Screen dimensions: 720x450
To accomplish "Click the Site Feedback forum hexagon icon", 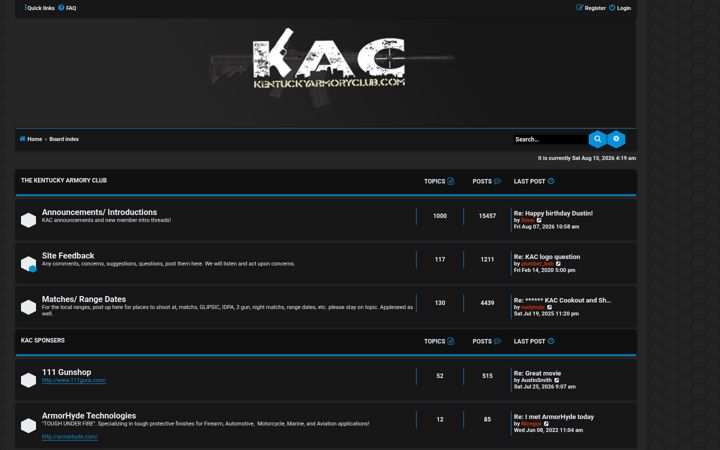I will (x=28, y=264).
